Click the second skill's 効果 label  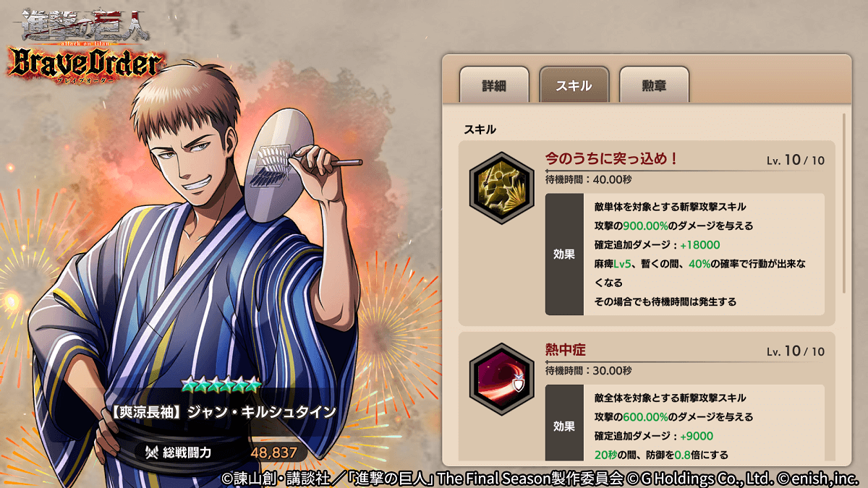coord(564,425)
